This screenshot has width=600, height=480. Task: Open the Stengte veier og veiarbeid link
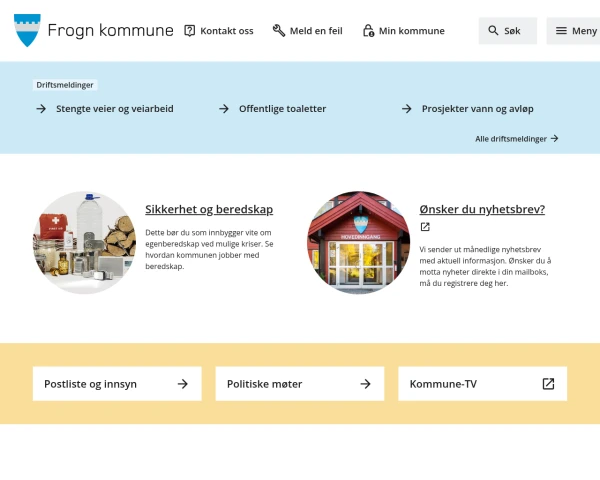tap(114, 109)
